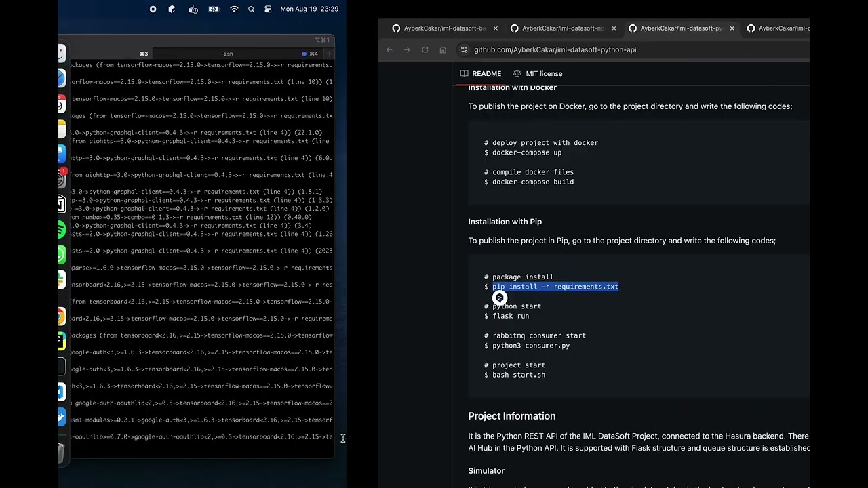Close the iml-datasoft-no browser tab
Image resolution: width=868 pixels, height=488 pixels.
pyautogui.click(x=614, y=28)
